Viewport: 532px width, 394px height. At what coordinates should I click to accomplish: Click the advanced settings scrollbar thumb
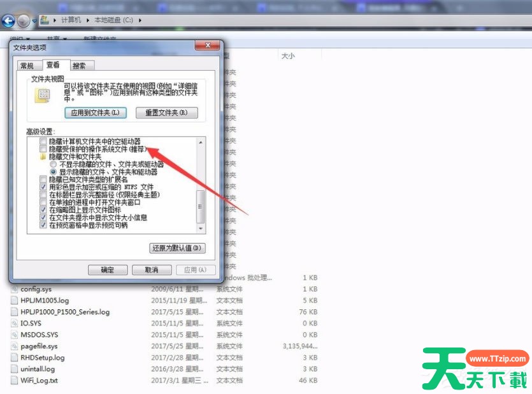200,206
